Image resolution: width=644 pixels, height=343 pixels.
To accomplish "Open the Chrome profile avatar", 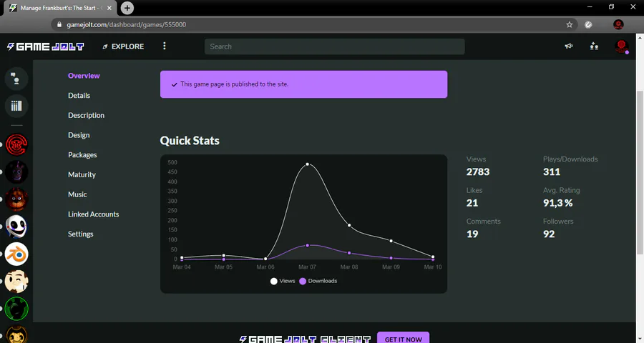I will [x=618, y=24].
